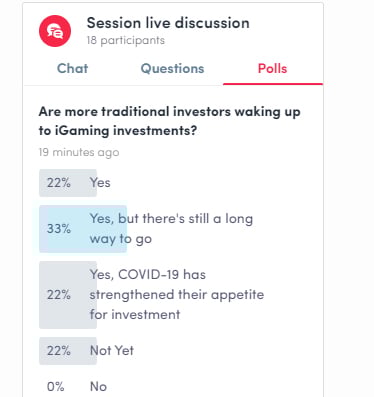Image resolution: width=374 pixels, height=397 pixels.
Task: Click the 0% label next to 'No'
Action: [x=56, y=387]
